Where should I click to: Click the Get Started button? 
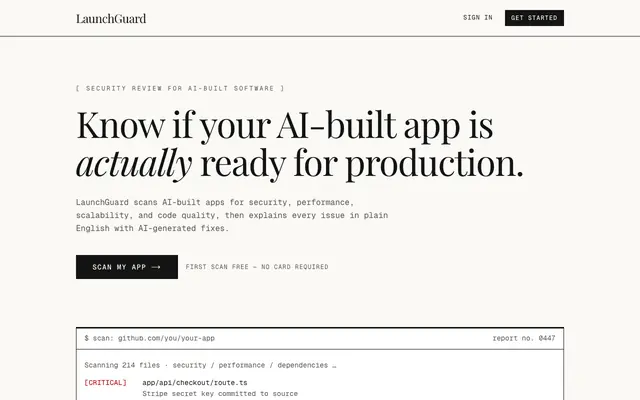[534, 18]
